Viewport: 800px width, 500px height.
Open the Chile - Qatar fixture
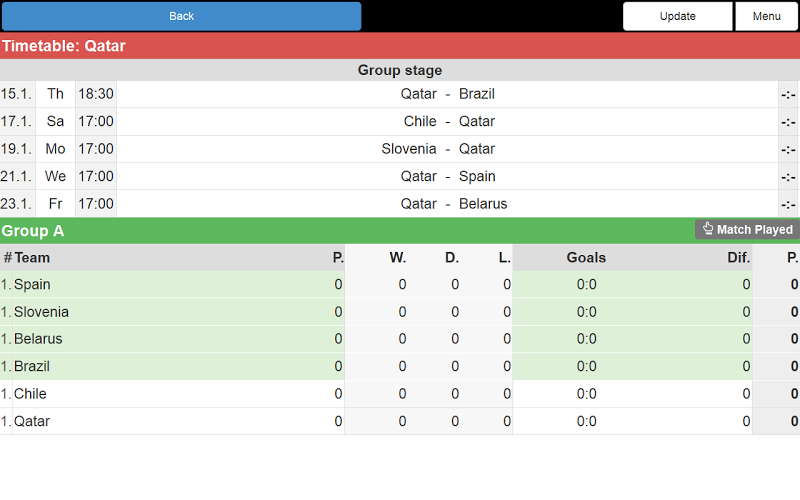(x=447, y=121)
